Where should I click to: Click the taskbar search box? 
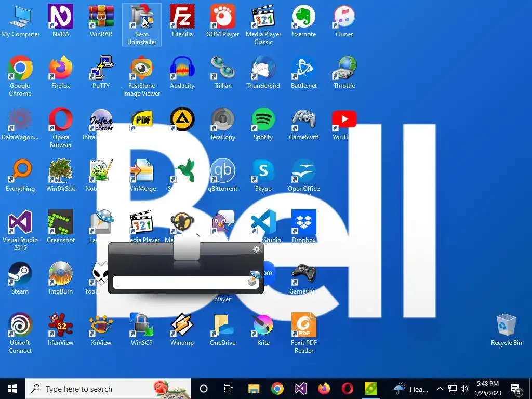click(108, 389)
